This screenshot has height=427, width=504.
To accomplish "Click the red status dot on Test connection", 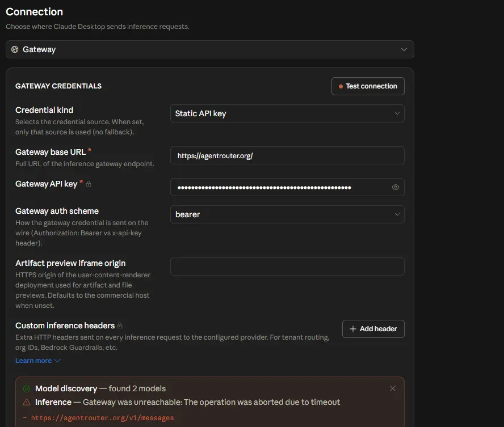I will coord(341,86).
